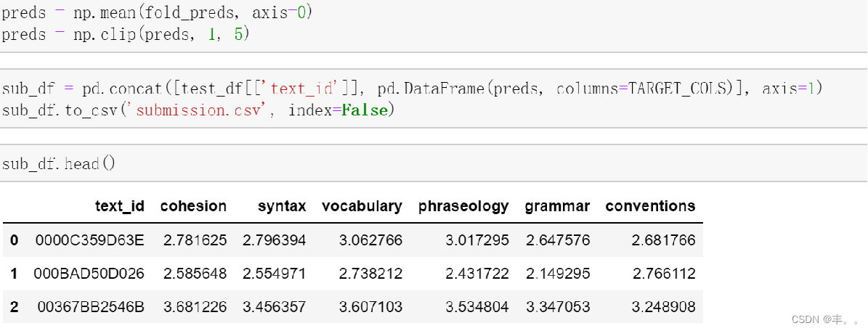Click grammar value 3.347053
Viewport: 868px width, 331px height.
tap(559, 306)
